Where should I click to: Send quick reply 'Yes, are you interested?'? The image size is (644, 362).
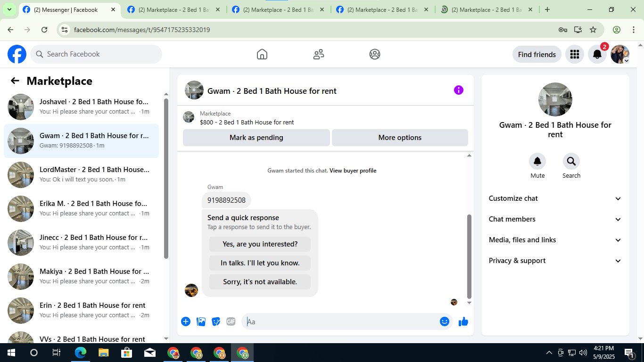pyautogui.click(x=260, y=244)
